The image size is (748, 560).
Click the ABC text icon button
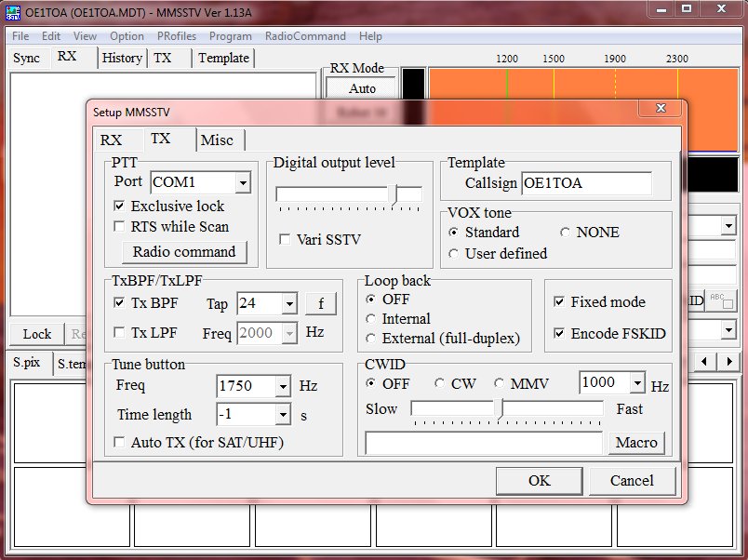pos(720,300)
